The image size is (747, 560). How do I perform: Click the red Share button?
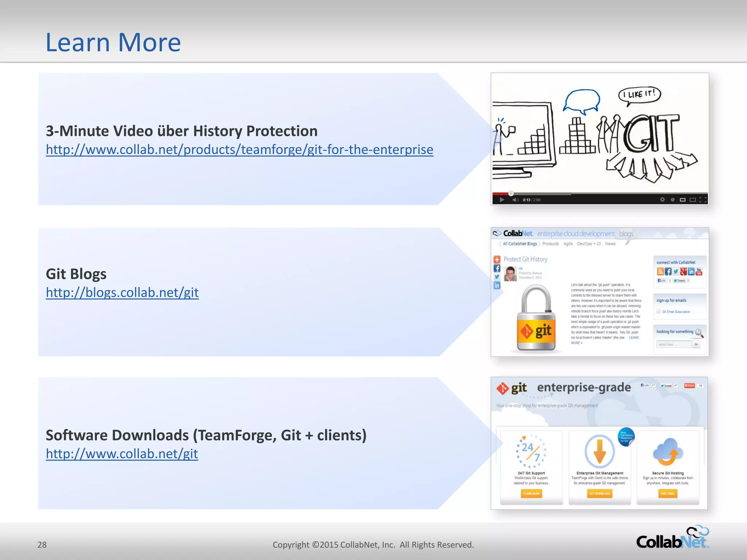pyautogui.click(x=690, y=385)
